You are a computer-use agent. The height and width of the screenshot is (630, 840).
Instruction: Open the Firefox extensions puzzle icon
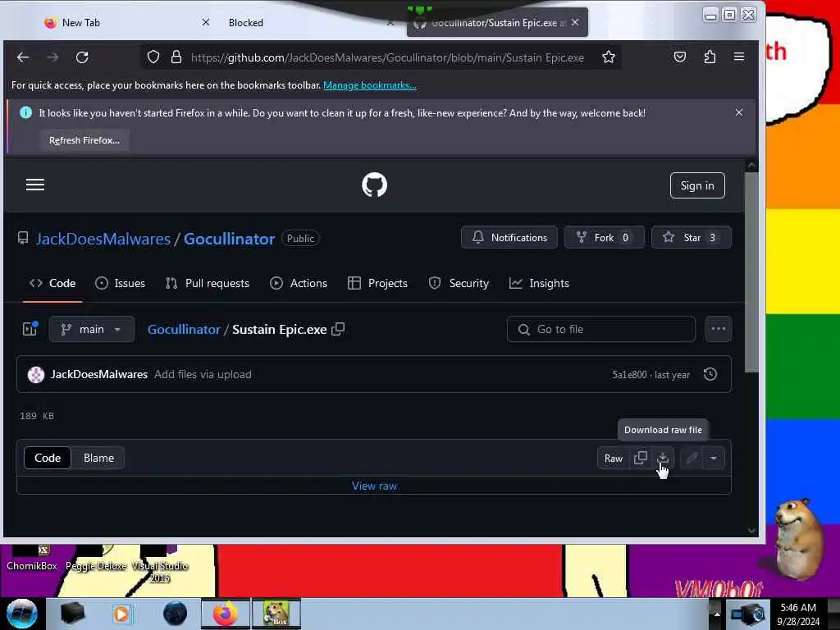coord(710,57)
